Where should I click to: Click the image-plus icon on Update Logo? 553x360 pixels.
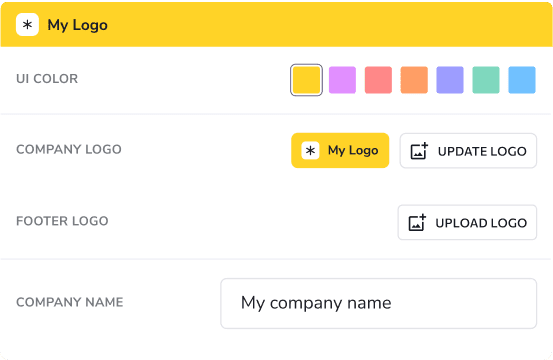pyautogui.click(x=419, y=151)
